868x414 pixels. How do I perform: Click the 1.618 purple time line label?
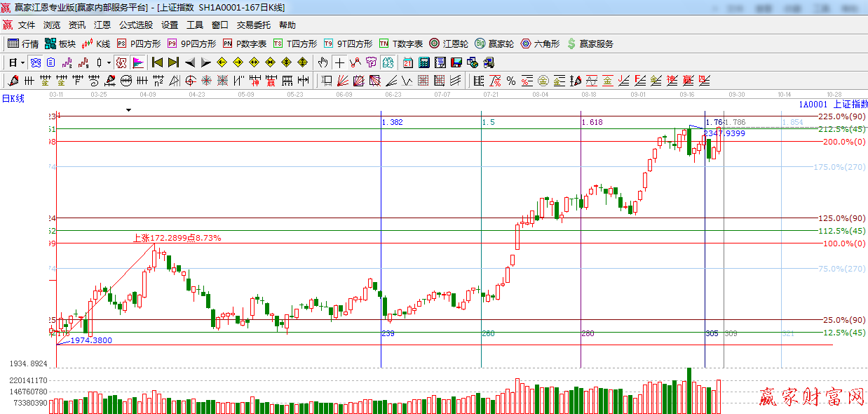pyautogui.click(x=592, y=122)
